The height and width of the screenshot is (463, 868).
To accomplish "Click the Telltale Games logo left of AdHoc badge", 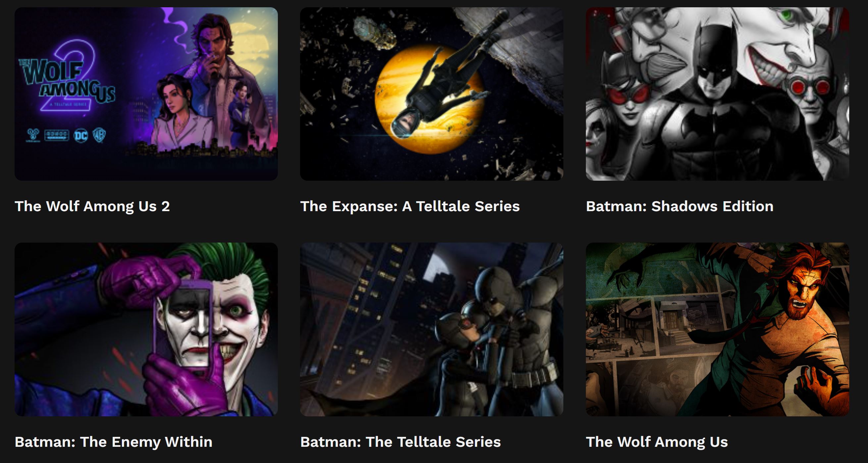I will 33,135.
